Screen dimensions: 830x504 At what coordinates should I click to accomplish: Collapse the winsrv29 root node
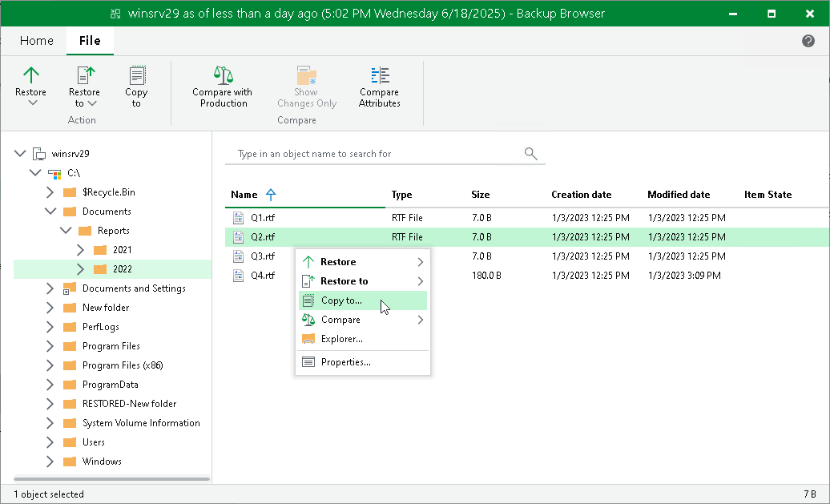(20, 154)
